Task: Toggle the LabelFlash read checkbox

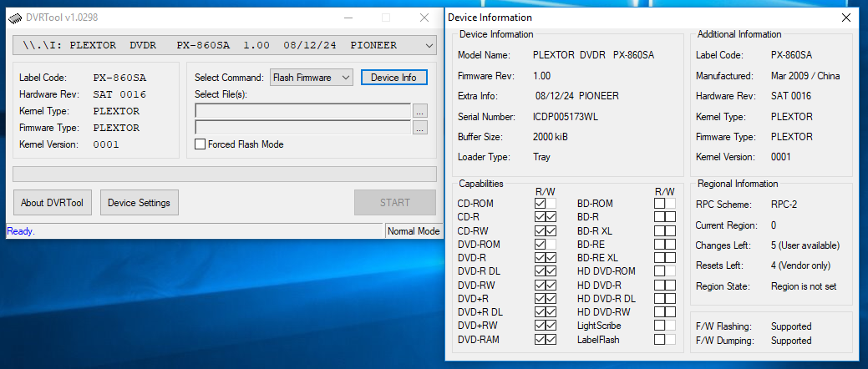Action: 659,340
